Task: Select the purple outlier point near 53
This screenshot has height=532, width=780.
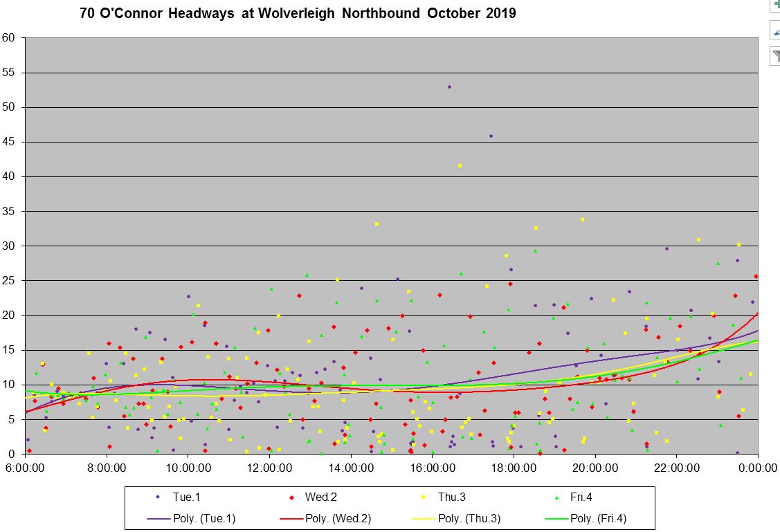Action: [x=449, y=86]
